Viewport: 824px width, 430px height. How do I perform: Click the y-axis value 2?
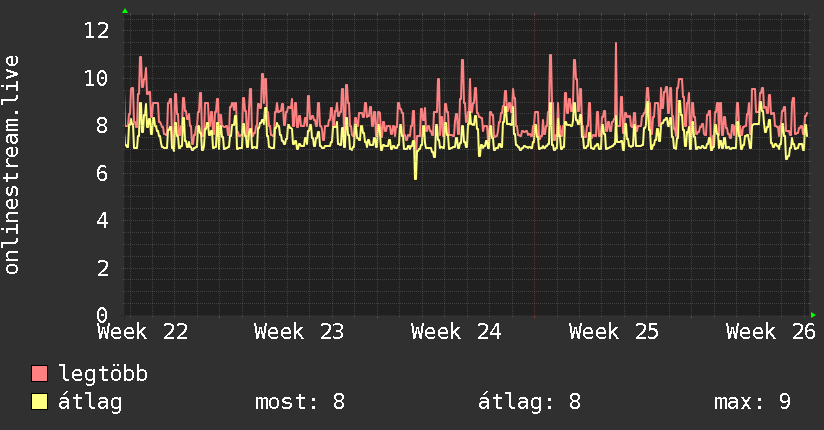[x=102, y=269]
